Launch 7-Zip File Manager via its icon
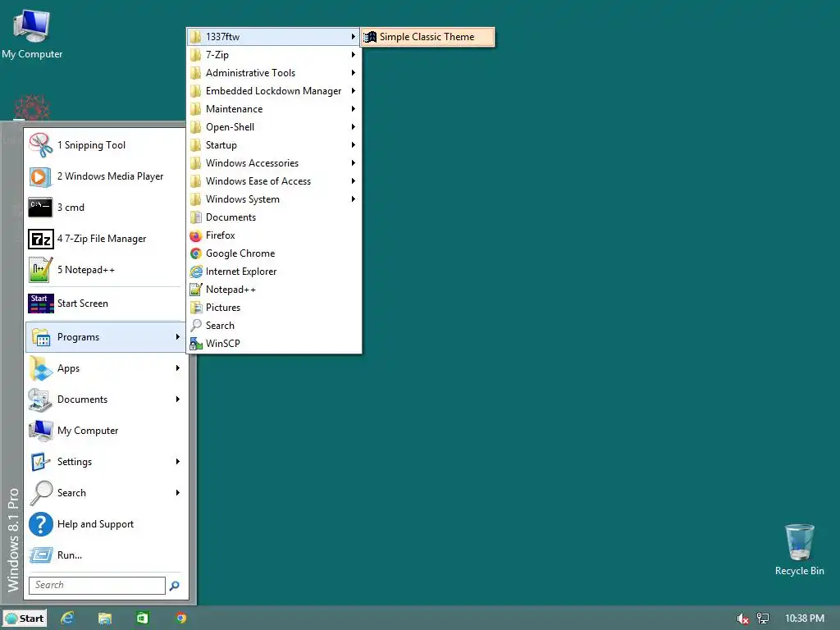The height and width of the screenshot is (630, 840). (x=41, y=239)
